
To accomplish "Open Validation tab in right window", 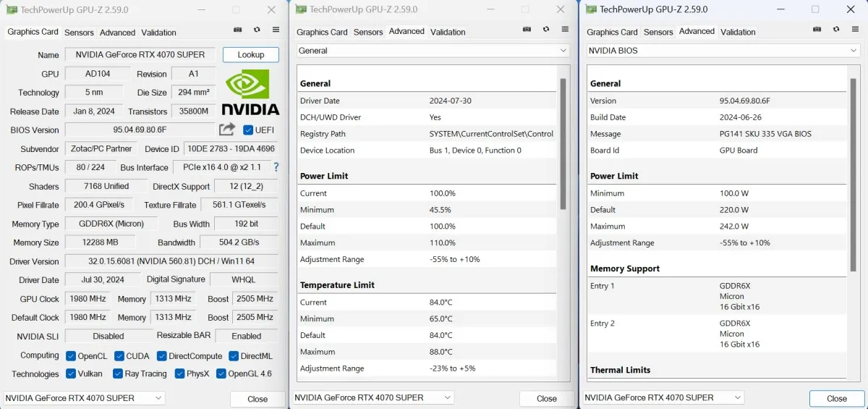I will click(738, 32).
